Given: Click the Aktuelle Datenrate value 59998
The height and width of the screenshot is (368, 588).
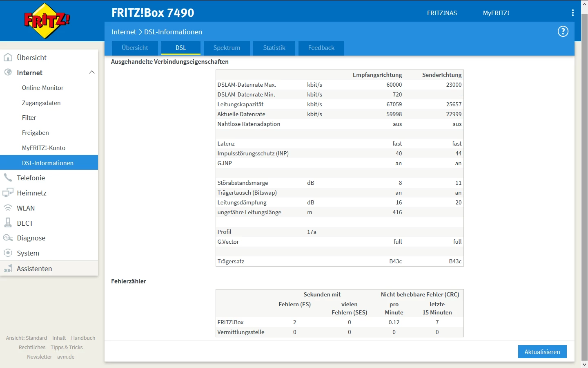Looking at the screenshot, I should 394,114.
